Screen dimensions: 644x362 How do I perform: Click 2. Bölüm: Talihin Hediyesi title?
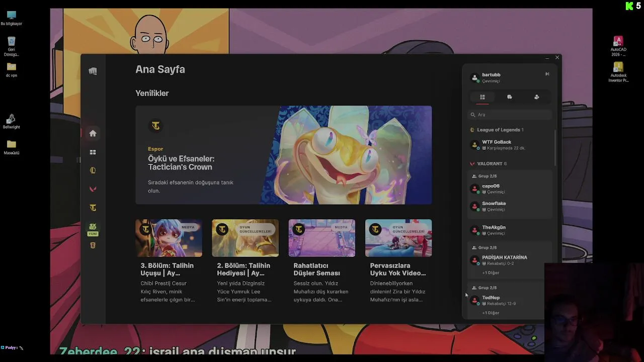[x=244, y=269]
